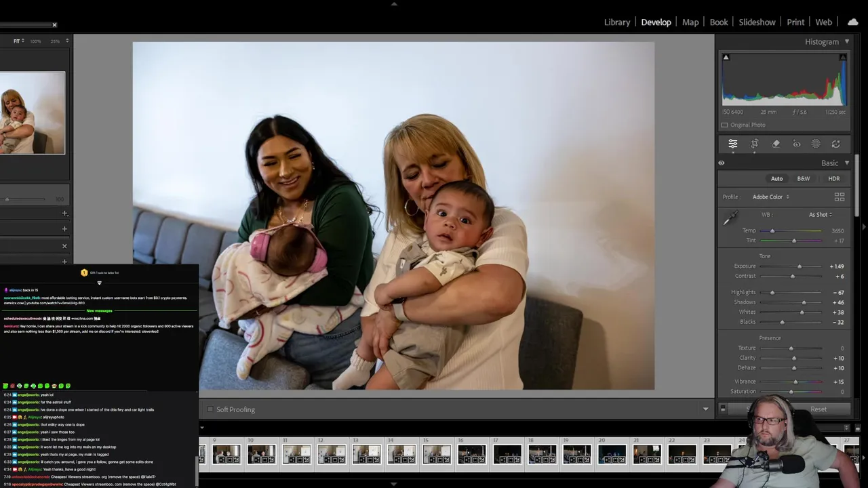Open toolbar options arrow beside Soft Proofing
868x488 pixels.
click(705, 409)
